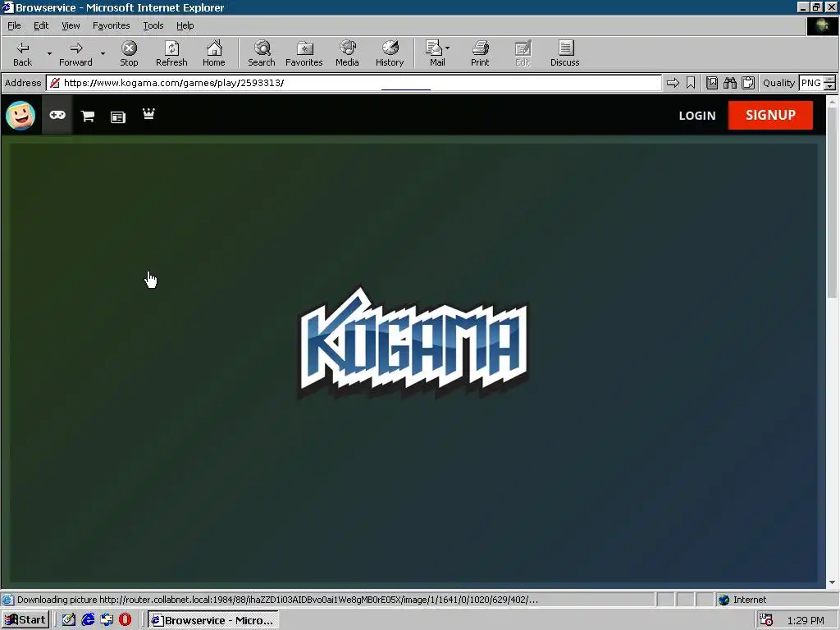Click the system tray icon beside the clock
The width and height of the screenshot is (840, 630).
coord(767,620)
